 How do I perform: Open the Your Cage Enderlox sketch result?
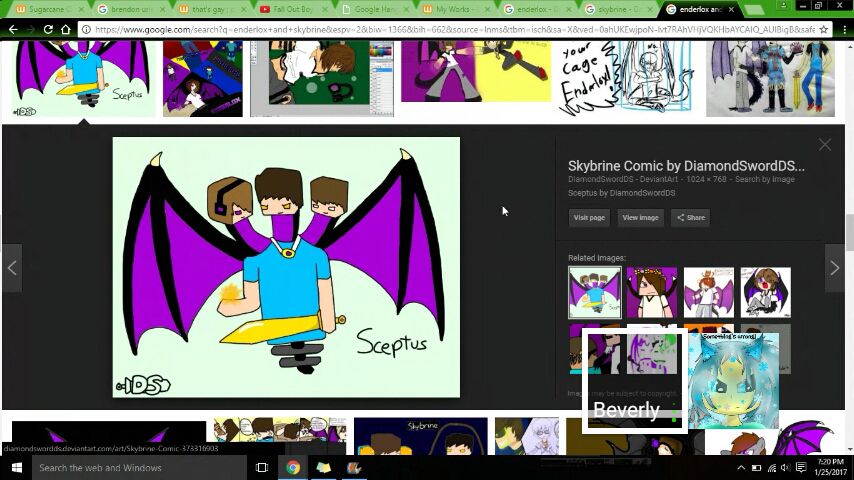click(x=626, y=78)
